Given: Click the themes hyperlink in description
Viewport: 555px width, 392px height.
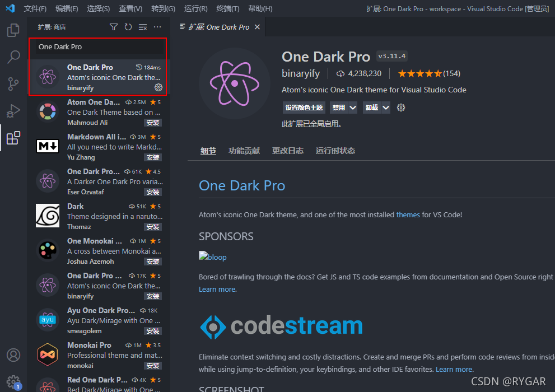Looking at the screenshot, I should (x=408, y=214).
